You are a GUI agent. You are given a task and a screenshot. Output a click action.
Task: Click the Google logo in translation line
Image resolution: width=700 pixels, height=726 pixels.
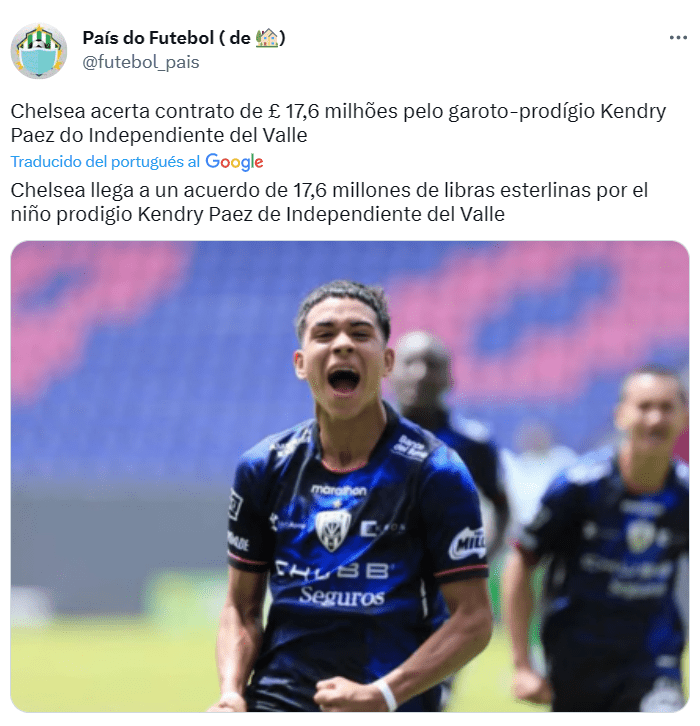[234, 162]
